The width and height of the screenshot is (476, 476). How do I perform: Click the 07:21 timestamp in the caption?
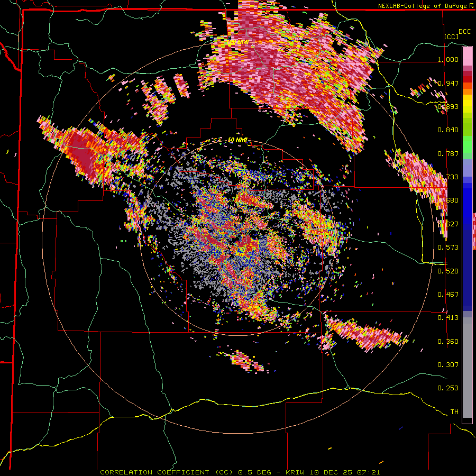point(368,472)
